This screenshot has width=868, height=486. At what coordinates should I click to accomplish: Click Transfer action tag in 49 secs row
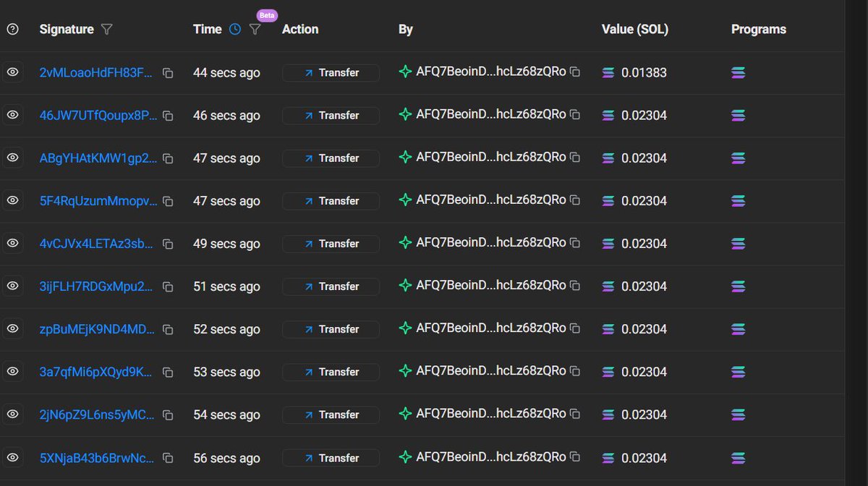click(331, 243)
